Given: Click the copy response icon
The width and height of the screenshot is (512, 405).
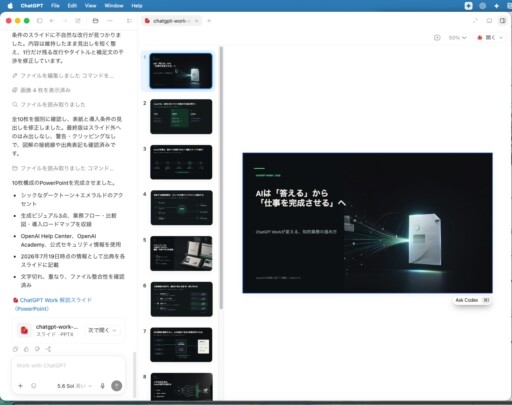Looking at the screenshot, I should (15, 349).
